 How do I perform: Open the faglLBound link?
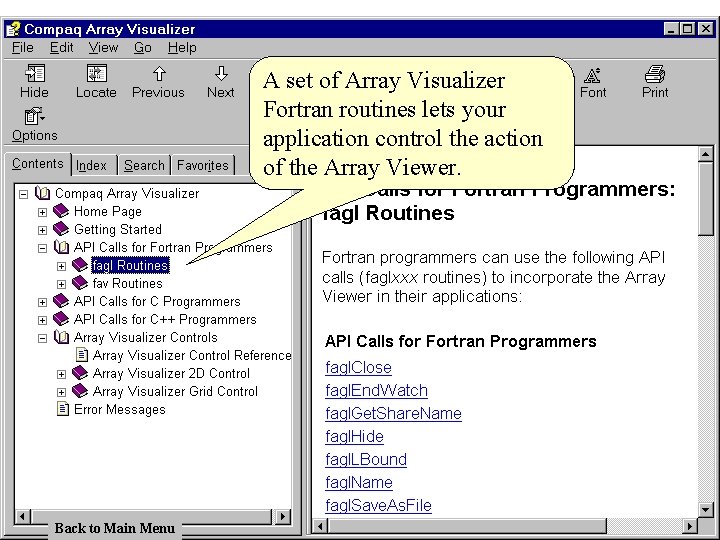coord(366,459)
